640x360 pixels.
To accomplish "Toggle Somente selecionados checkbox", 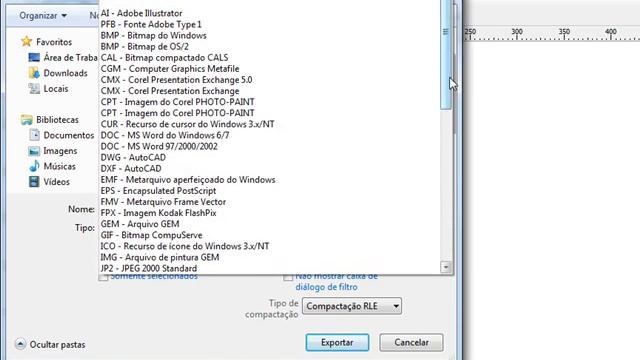I will coord(103,277).
